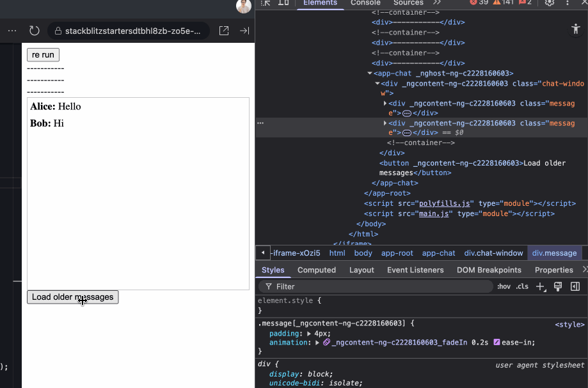Select html in the breadcrumb trail
This screenshot has width=588, height=388.
click(337, 253)
